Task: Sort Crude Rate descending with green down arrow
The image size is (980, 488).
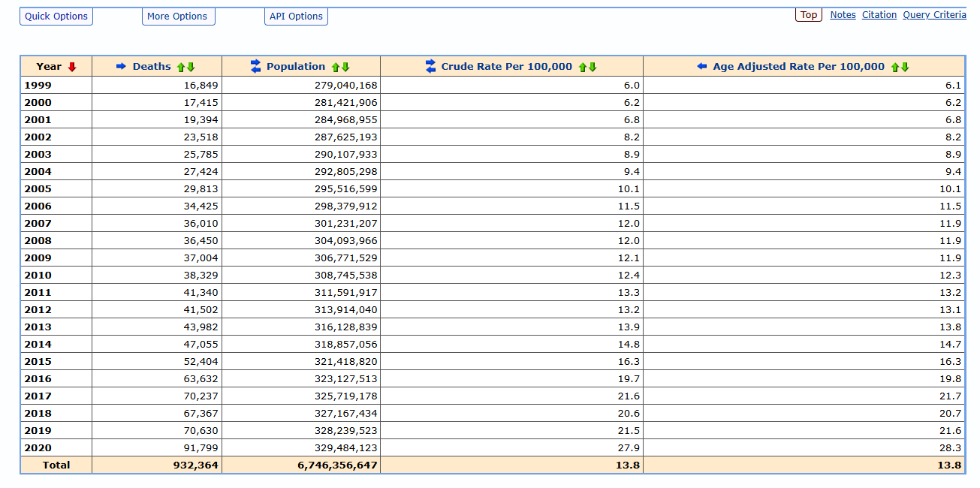Action: point(593,67)
